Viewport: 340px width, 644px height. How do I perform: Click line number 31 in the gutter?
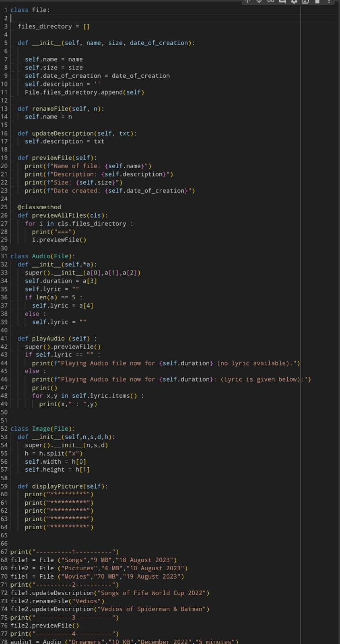tap(4, 256)
